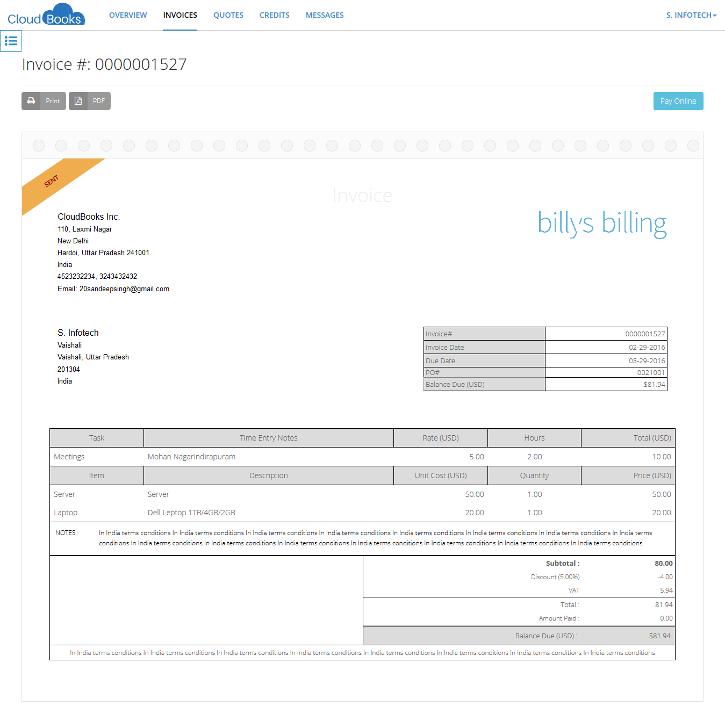725x728 pixels.
Task: Click the Meetings task row
Action: coord(362,457)
